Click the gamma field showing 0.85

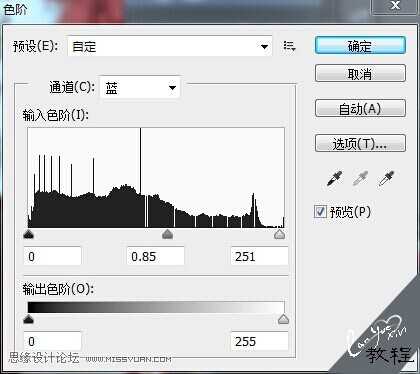click(x=156, y=256)
